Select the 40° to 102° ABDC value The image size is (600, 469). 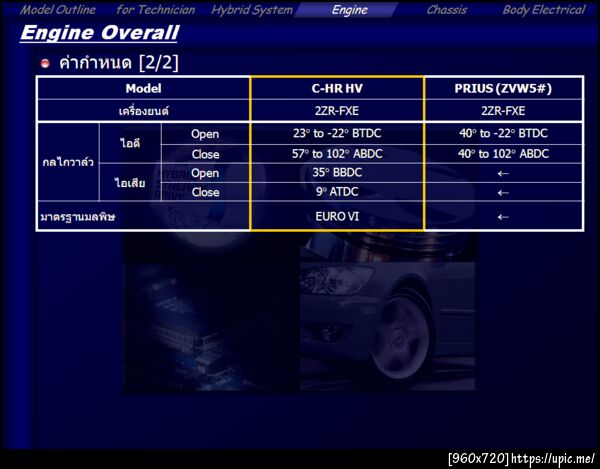pyautogui.click(x=503, y=153)
